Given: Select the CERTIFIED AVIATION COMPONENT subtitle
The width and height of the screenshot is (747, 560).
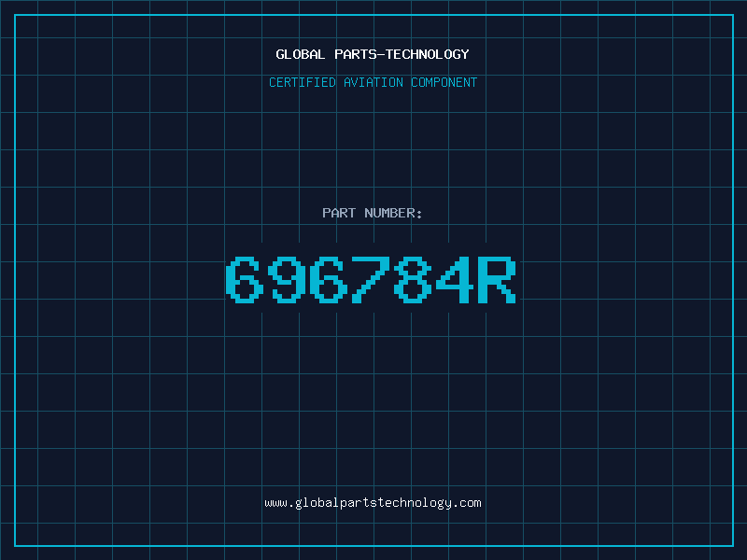Looking at the screenshot, I should pyautogui.click(x=373, y=82).
